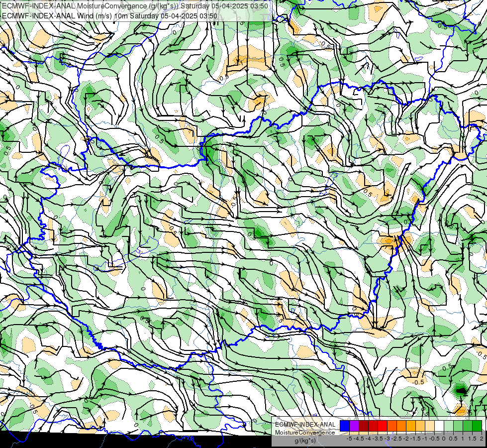487x448 pixels.
Task: Click the legend tick value -2
Action: tap(406, 439)
